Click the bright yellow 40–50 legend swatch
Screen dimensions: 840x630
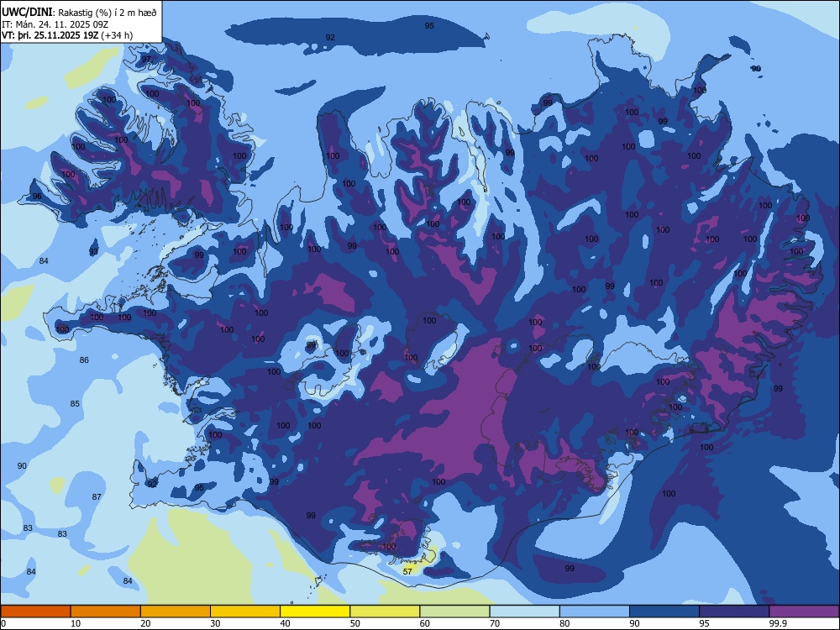click(x=315, y=612)
